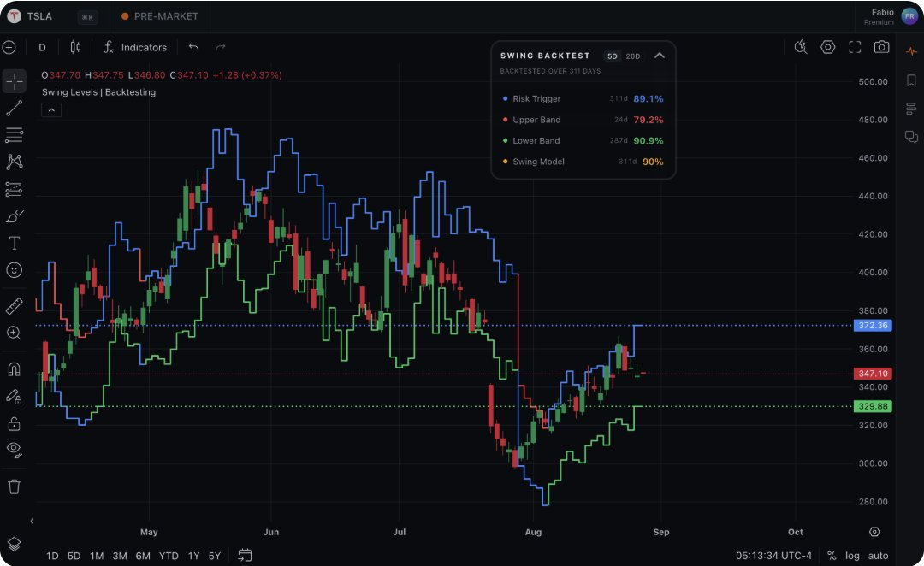Image resolution: width=924 pixels, height=566 pixels.
Task: Select the crosshair cursor tool
Action: point(15,81)
